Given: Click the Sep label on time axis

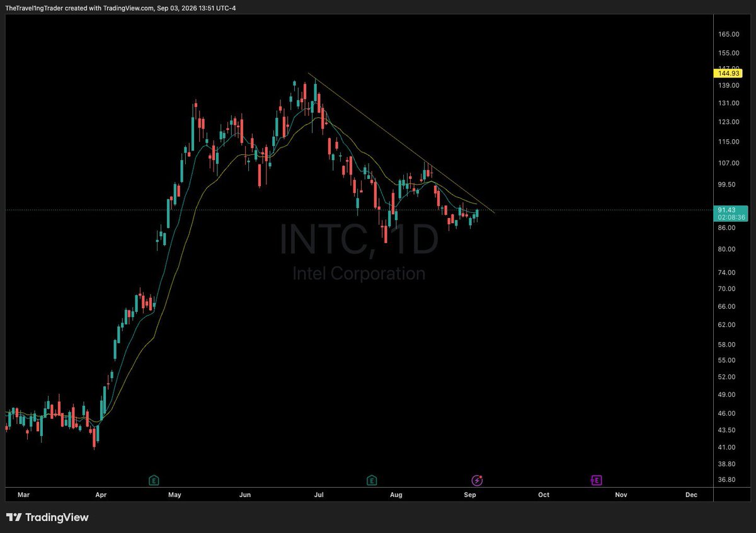Looking at the screenshot, I should tap(471, 495).
